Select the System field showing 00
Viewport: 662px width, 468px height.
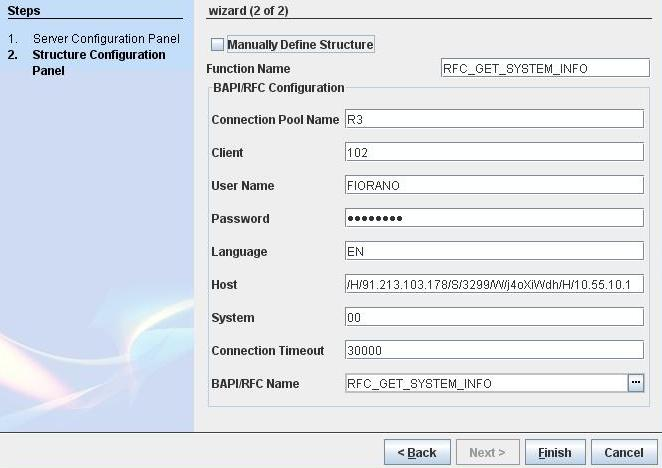[493, 317]
